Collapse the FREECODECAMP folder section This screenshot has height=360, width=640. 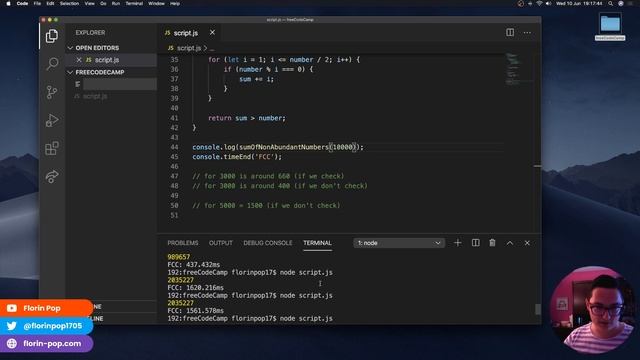point(100,72)
